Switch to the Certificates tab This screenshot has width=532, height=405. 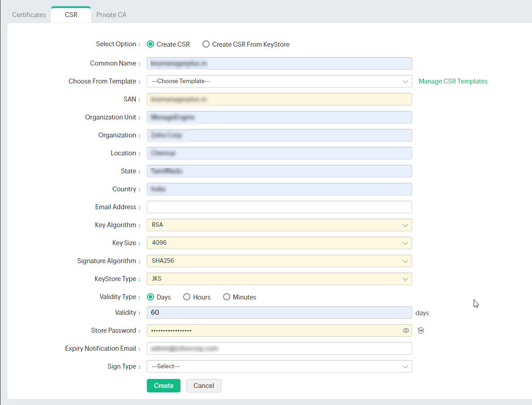(x=29, y=15)
